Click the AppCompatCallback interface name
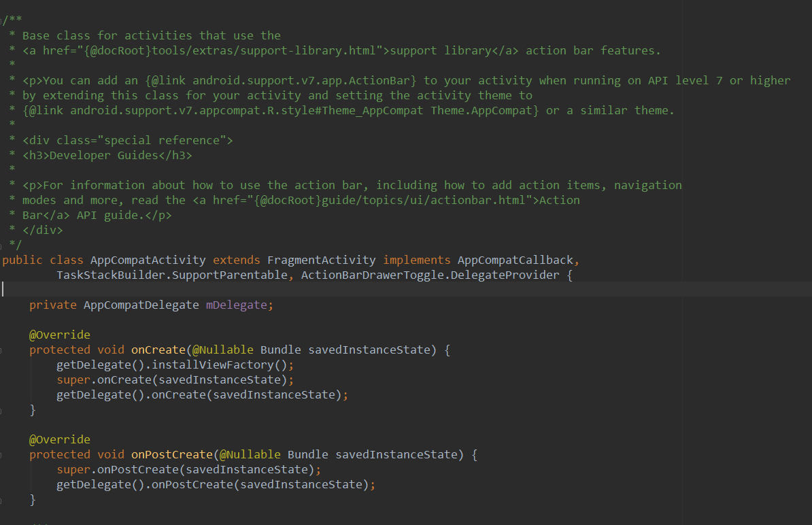Image resolution: width=812 pixels, height=525 pixels. coord(515,260)
